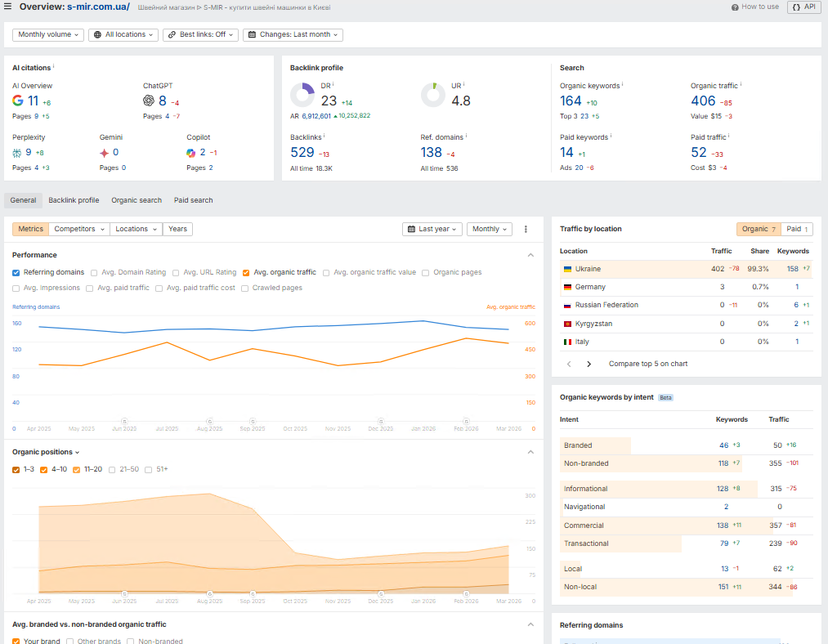Image resolution: width=828 pixels, height=644 pixels.
Task: Open the All locations dropdown
Action: click(123, 35)
